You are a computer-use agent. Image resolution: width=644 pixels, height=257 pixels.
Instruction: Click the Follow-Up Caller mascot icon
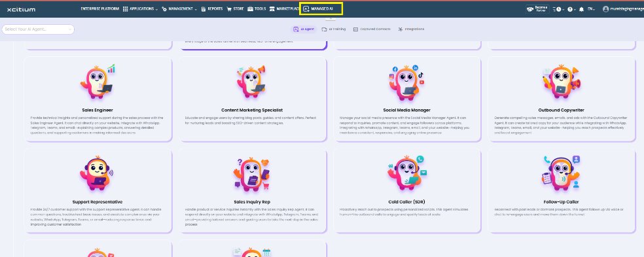[561, 173]
